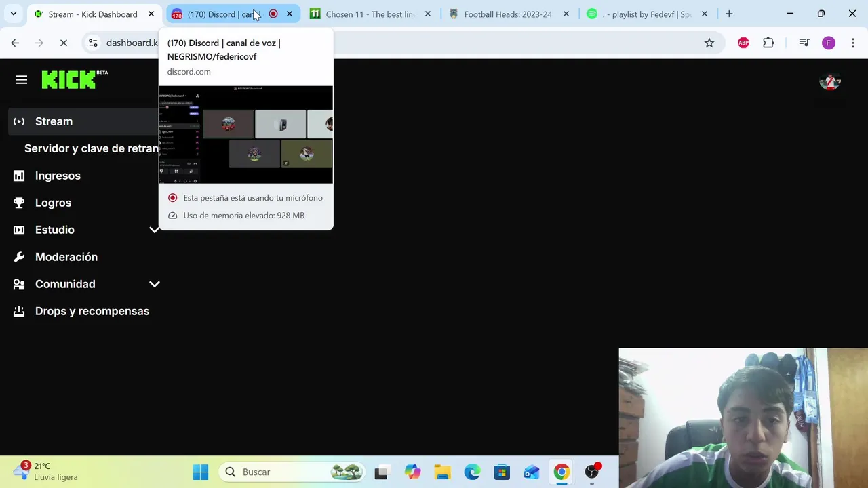Click the Drops y recompensas icon

[19, 311]
